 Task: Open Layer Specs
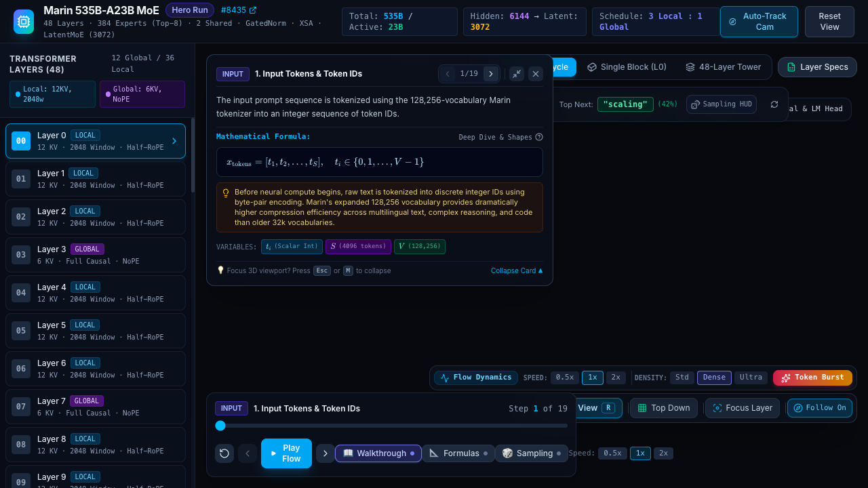[x=817, y=67]
